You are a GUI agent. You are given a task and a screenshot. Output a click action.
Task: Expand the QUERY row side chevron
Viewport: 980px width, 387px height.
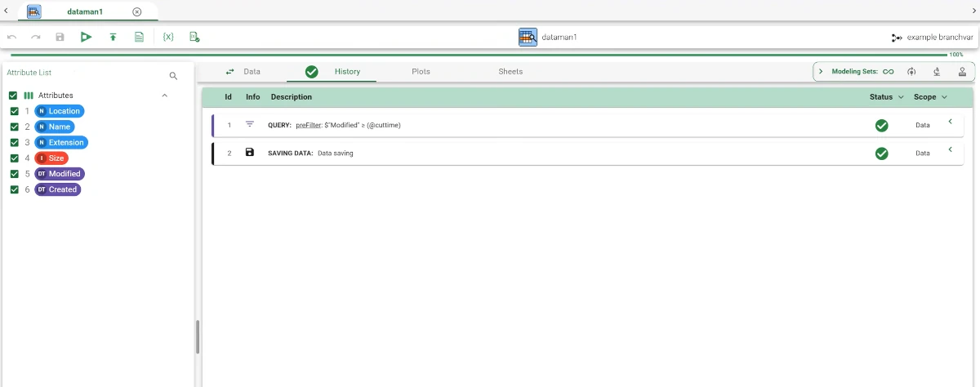point(950,122)
